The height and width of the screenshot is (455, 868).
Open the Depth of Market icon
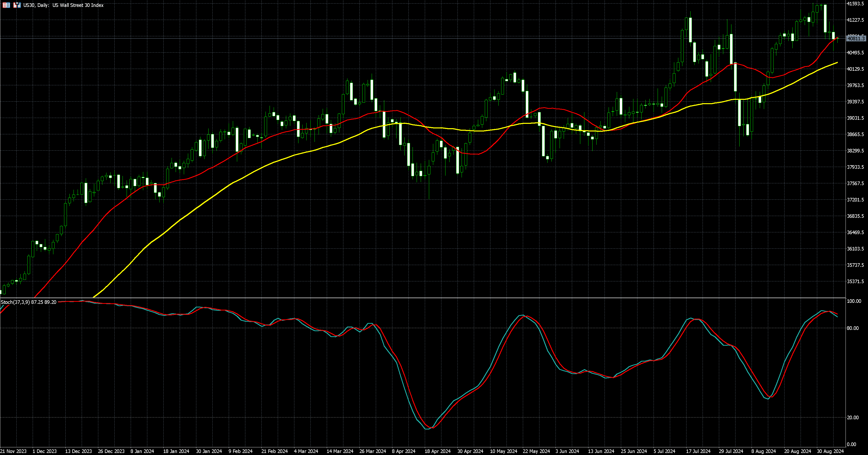pos(6,5)
